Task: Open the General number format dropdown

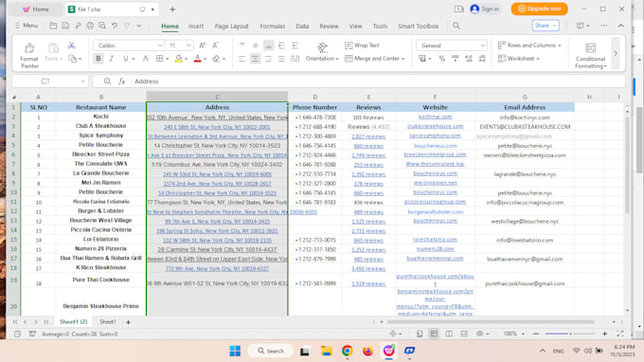Action: click(x=483, y=45)
